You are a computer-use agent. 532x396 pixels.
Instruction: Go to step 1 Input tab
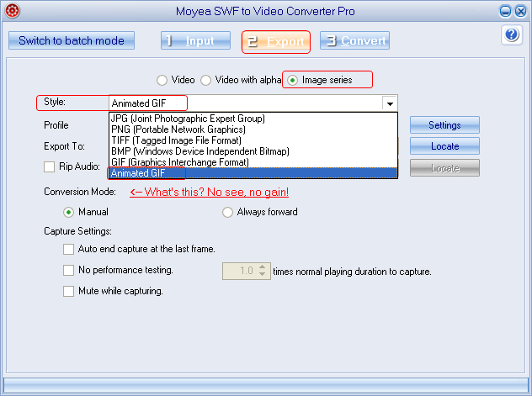tap(195, 40)
